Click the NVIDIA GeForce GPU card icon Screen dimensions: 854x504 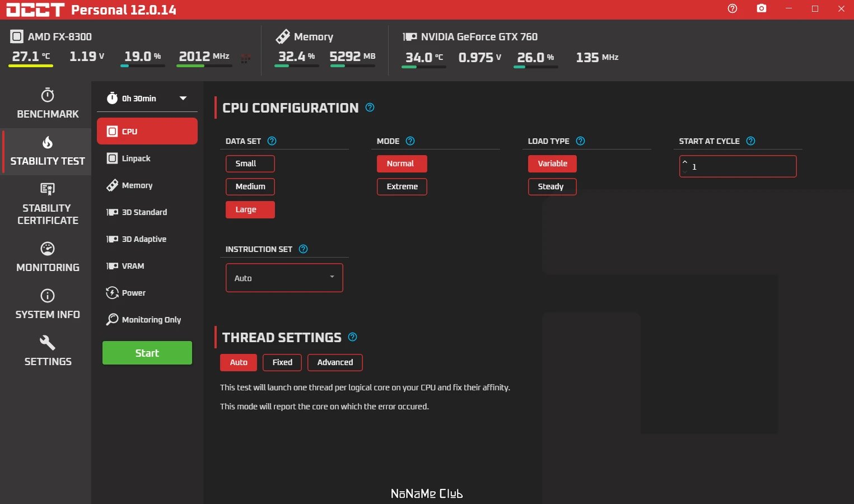pyautogui.click(x=410, y=36)
